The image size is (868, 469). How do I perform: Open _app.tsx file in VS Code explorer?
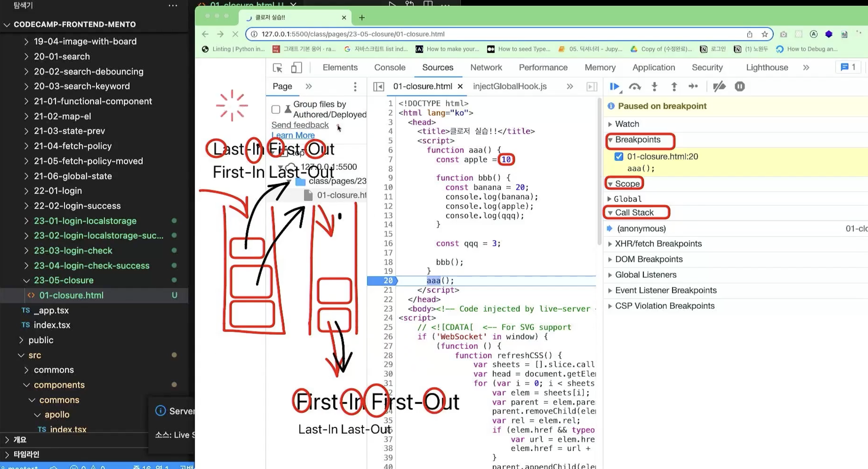pos(51,310)
